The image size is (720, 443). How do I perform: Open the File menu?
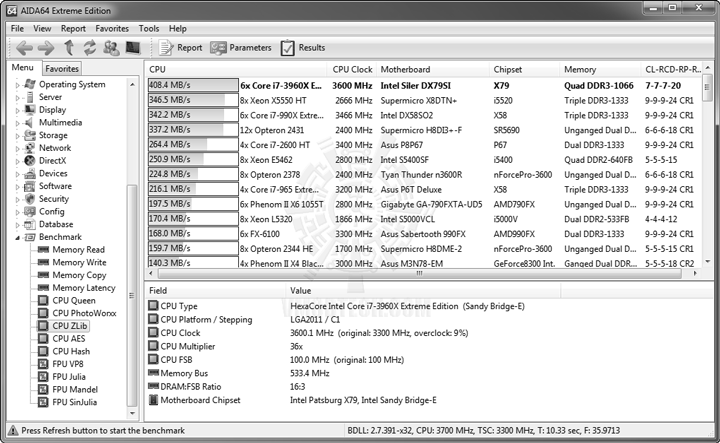click(17, 28)
